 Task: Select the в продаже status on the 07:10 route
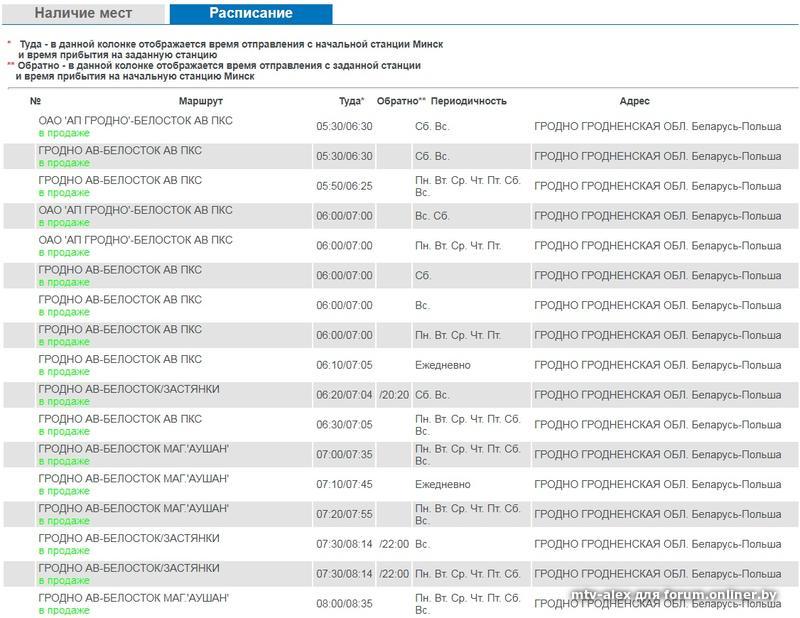pyautogui.click(x=64, y=491)
